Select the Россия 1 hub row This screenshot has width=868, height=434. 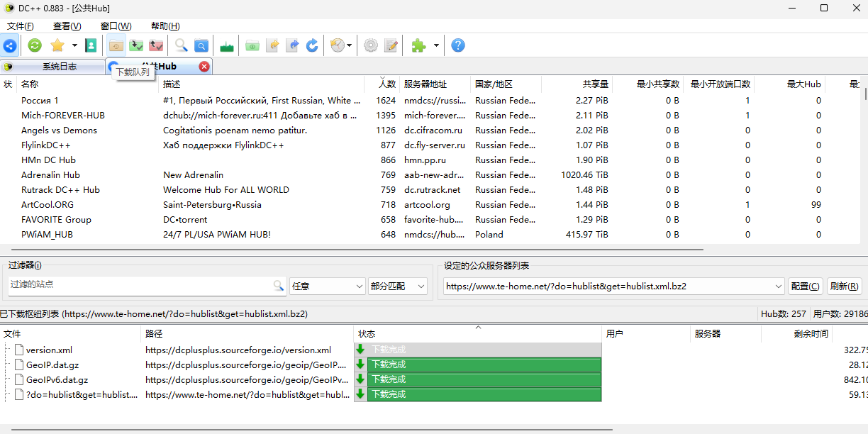431,101
